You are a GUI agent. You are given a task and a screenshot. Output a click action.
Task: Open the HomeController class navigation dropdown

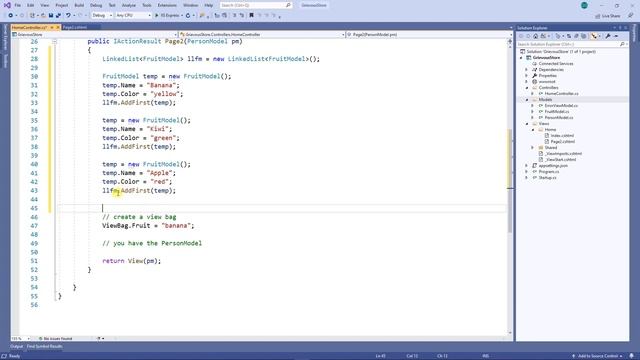[x=262, y=35]
